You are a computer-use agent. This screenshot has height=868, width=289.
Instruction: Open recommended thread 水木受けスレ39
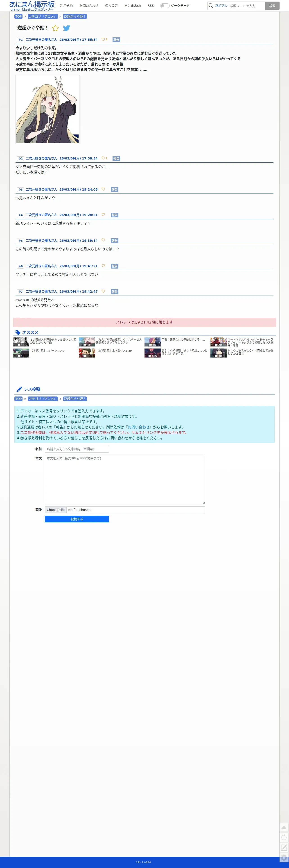click(114, 351)
